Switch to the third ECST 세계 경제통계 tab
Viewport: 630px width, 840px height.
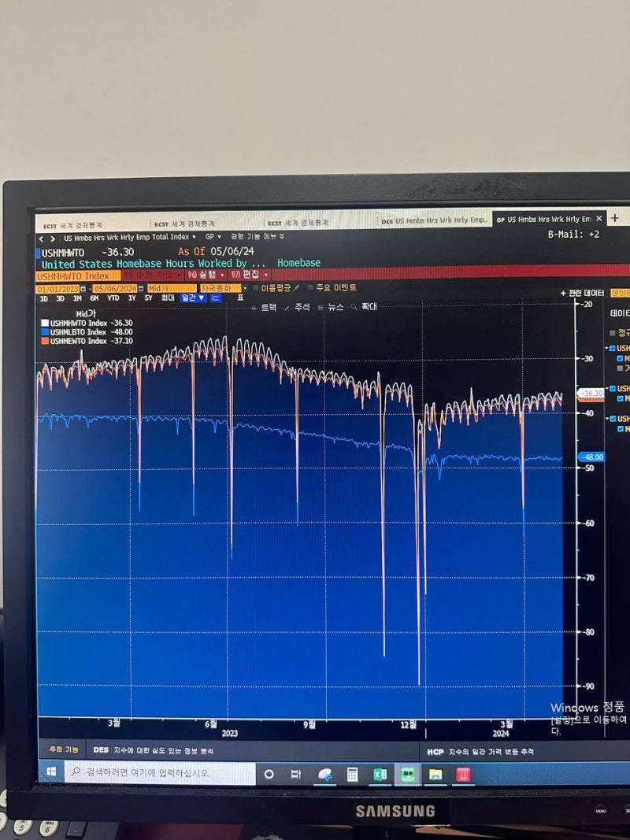coord(321,222)
